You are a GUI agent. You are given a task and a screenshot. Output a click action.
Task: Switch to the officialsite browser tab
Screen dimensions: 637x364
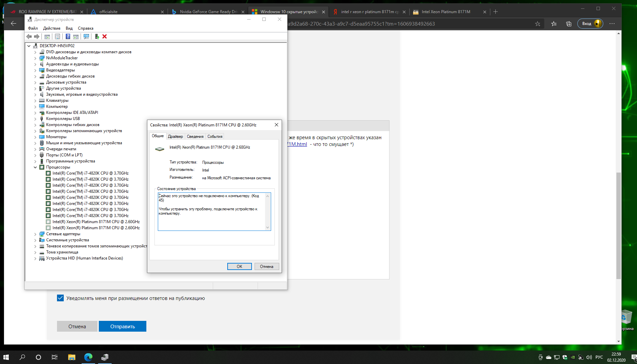127,12
